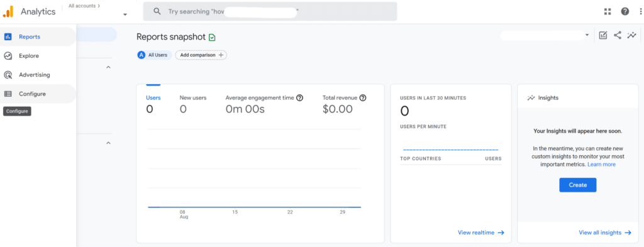The image size is (644, 247).
Task: Click the Configure table icon
Action: click(8, 94)
